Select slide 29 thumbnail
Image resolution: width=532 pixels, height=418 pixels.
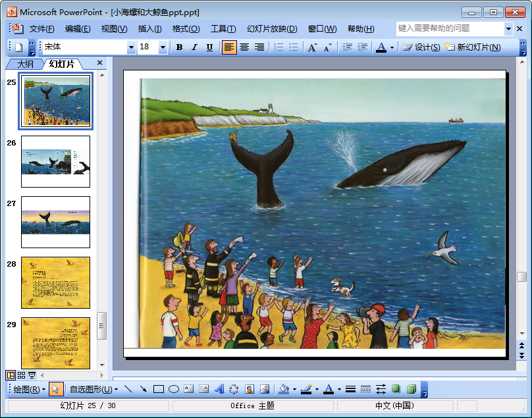click(56, 343)
